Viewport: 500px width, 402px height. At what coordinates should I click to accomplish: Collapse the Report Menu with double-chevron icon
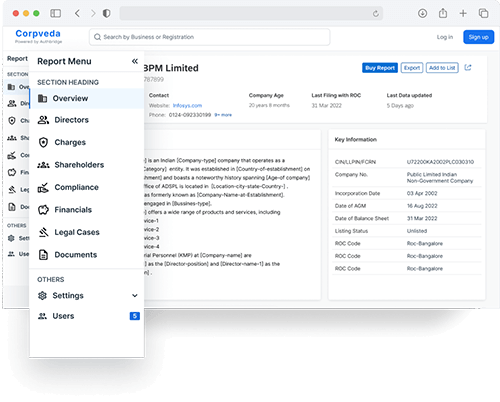coord(135,61)
